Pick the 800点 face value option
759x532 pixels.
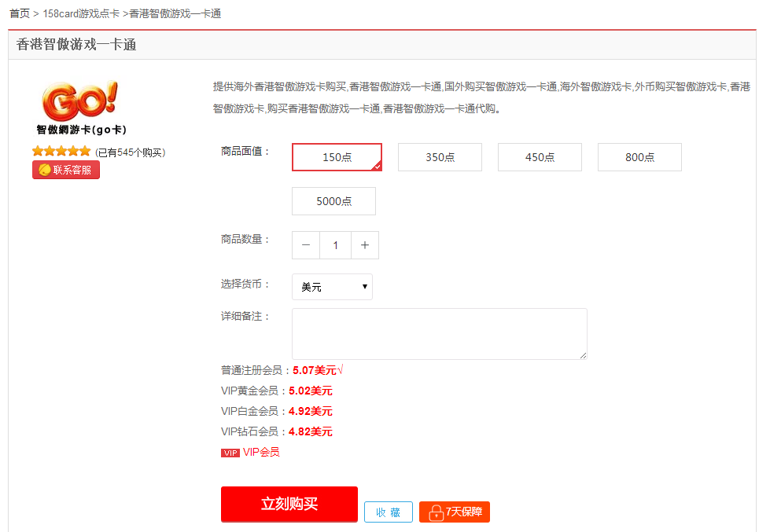639,157
